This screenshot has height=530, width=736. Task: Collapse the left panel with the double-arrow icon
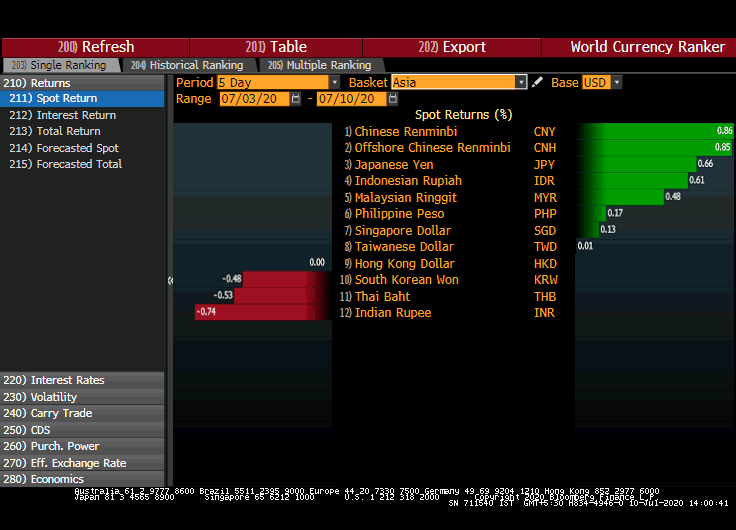[x=170, y=281]
